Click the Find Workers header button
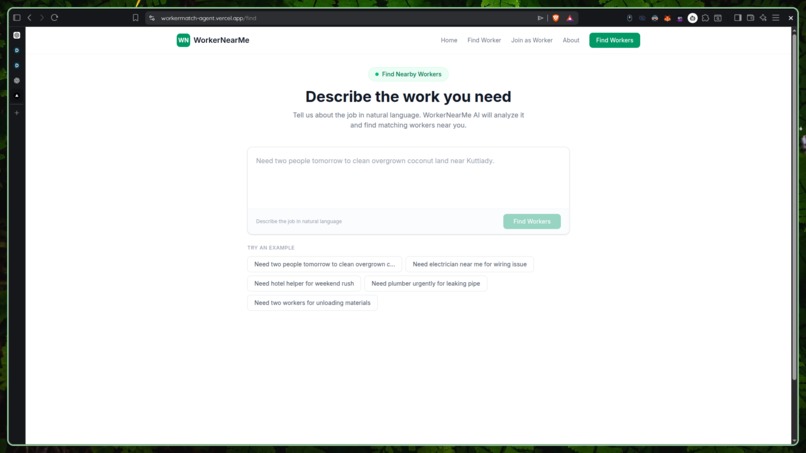The image size is (806, 453). tap(614, 40)
